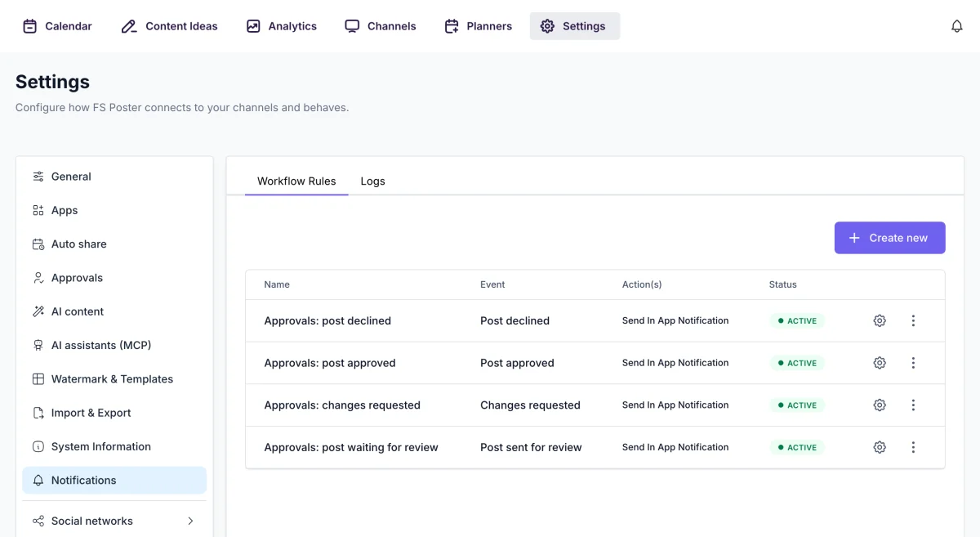Open System Information section
This screenshot has height=537, width=980.
pos(114,446)
